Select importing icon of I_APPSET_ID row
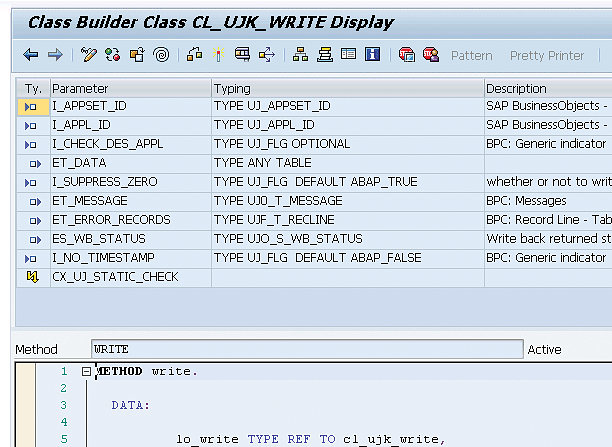This screenshot has width=612, height=447. click(31, 107)
